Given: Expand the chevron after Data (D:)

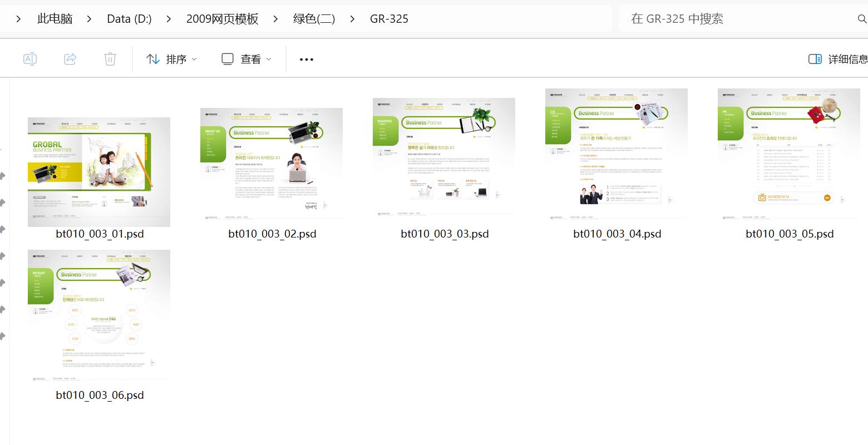Looking at the screenshot, I should coord(169,19).
